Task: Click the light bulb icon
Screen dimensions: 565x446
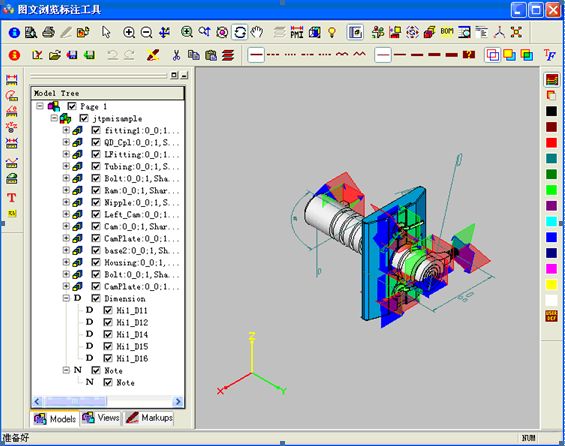Action: (332, 32)
